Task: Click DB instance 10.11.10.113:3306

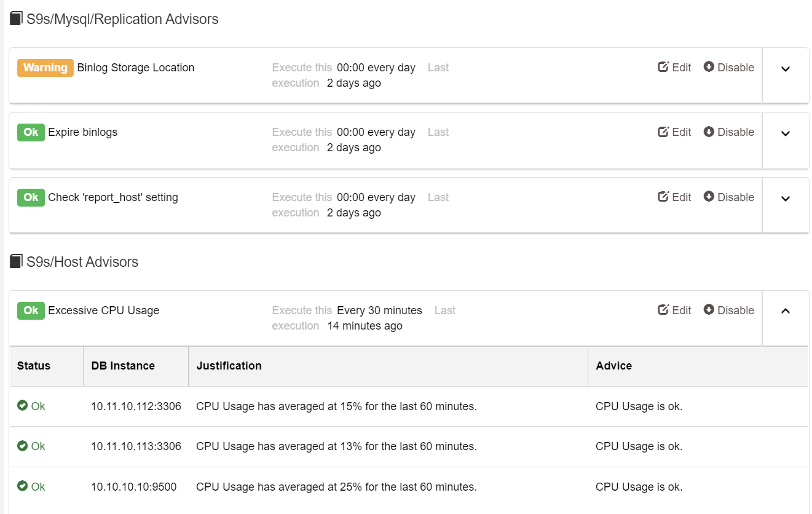Action: pos(136,446)
